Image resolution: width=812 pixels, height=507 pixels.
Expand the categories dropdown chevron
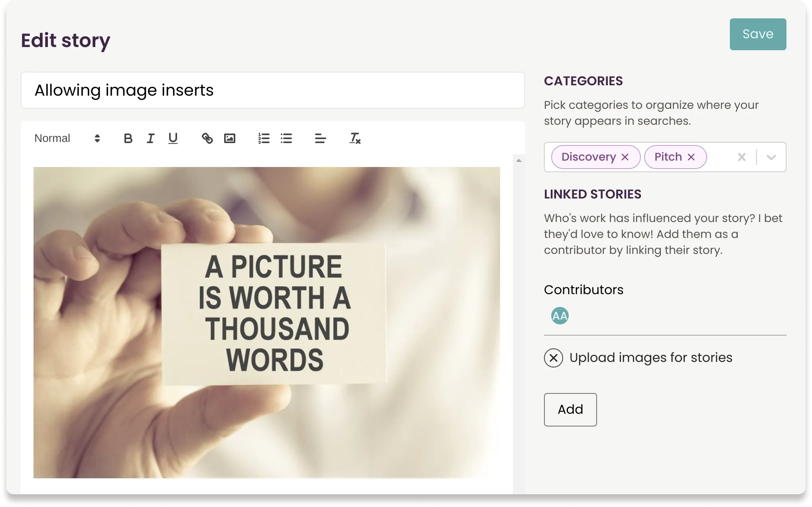tap(771, 157)
